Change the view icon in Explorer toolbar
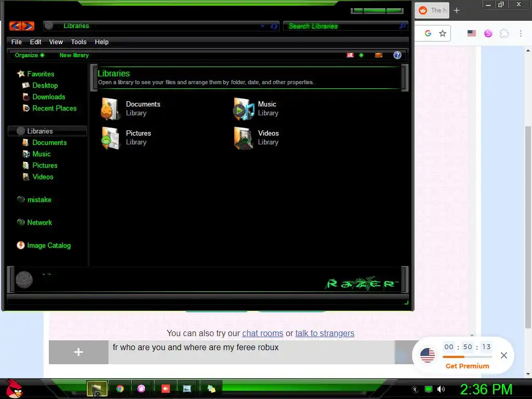This screenshot has width=532, height=399. [x=350, y=55]
